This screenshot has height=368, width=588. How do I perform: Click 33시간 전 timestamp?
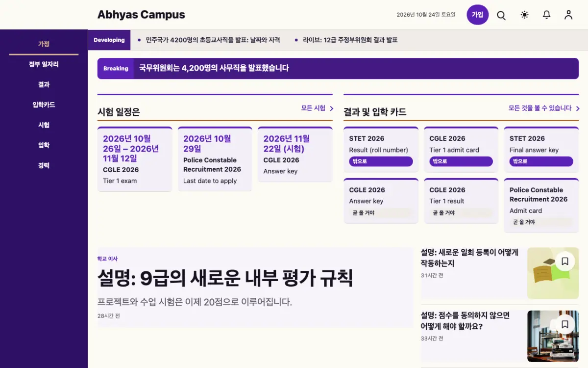pos(432,339)
